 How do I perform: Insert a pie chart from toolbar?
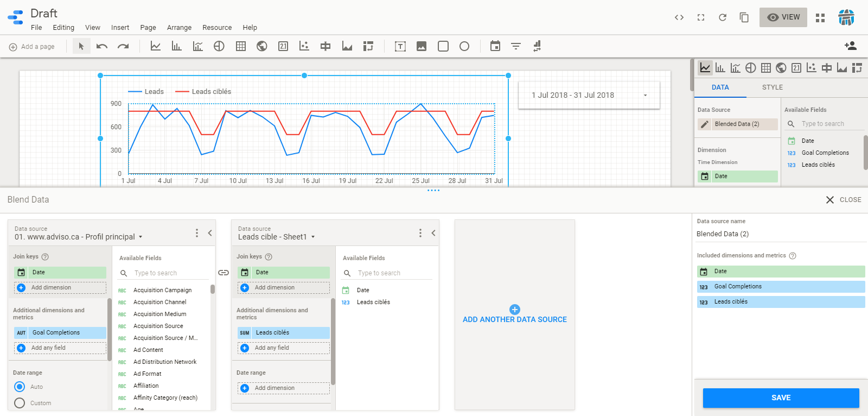(x=219, y=46)
